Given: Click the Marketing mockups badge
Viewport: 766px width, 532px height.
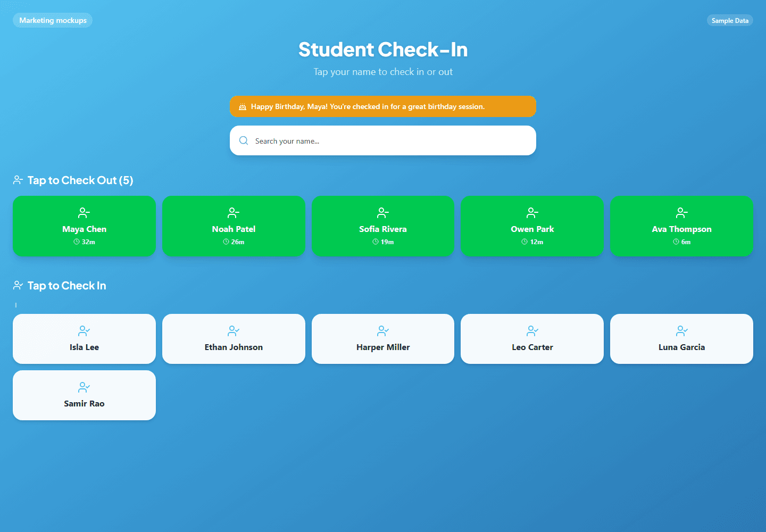Looking at the screenshot, I should click(53, 20).
